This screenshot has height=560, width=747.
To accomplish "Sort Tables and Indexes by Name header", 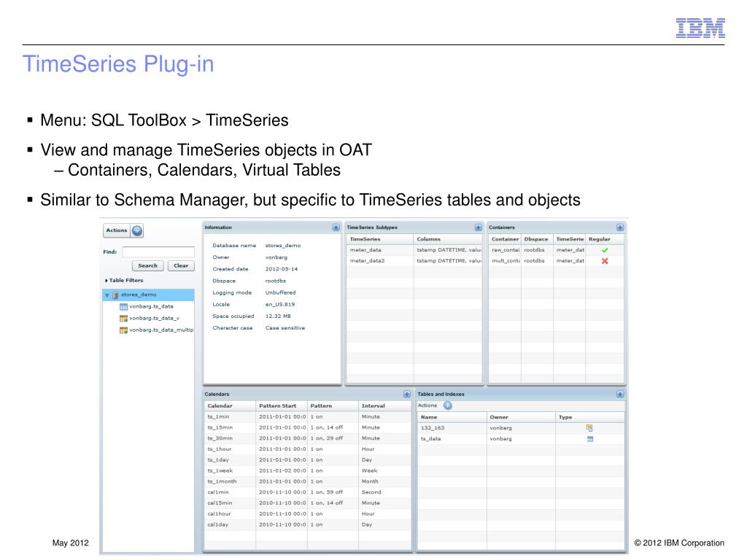I will [452, 417].
